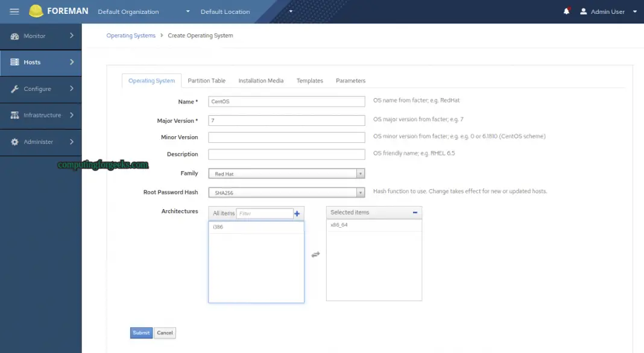Click the Submit button
644x353 pixels.
tap(140, 333)
